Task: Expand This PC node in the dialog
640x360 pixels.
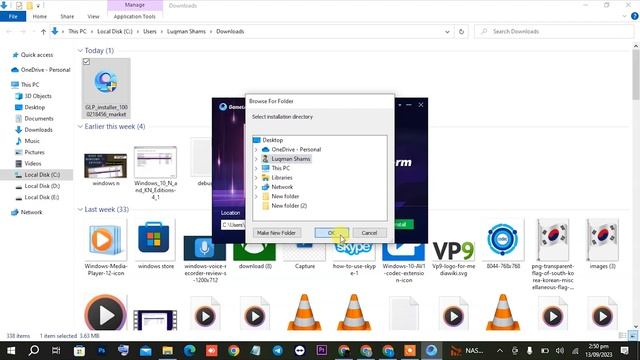Action: tap(256, 168)
